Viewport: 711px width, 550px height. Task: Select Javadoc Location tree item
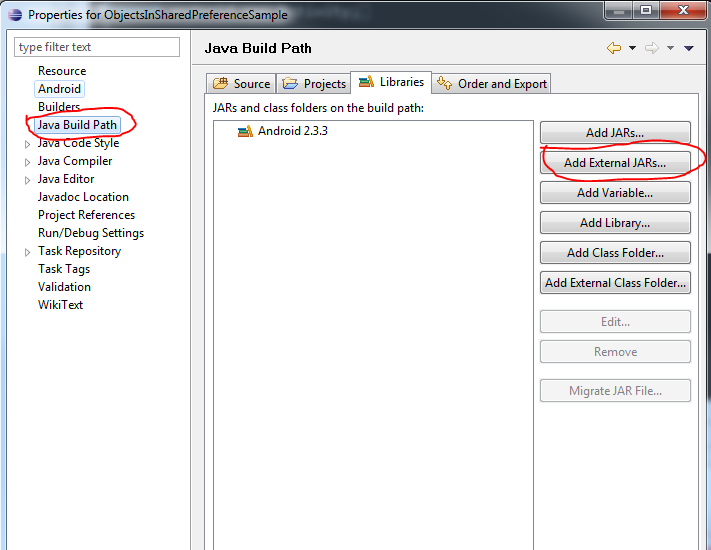click(x=83, y=197)
